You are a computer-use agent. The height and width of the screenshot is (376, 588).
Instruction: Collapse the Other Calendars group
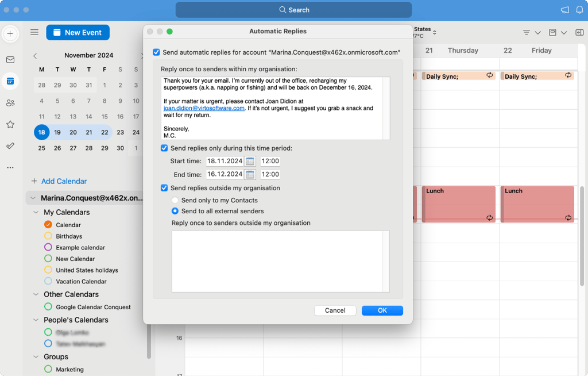point(36,294)
